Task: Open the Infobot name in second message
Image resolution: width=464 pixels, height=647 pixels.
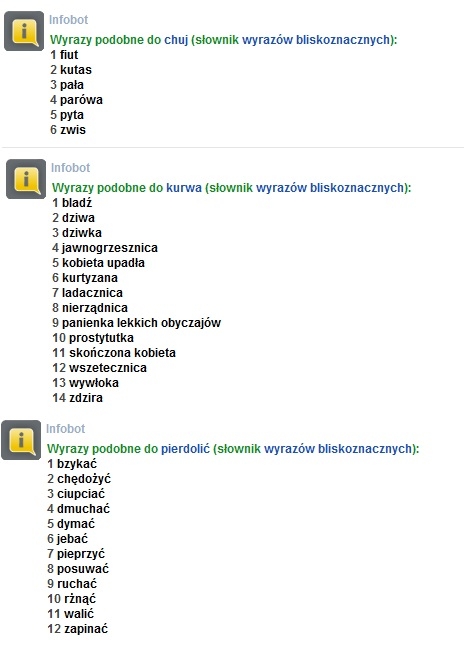Action: [x=71, y=168]
